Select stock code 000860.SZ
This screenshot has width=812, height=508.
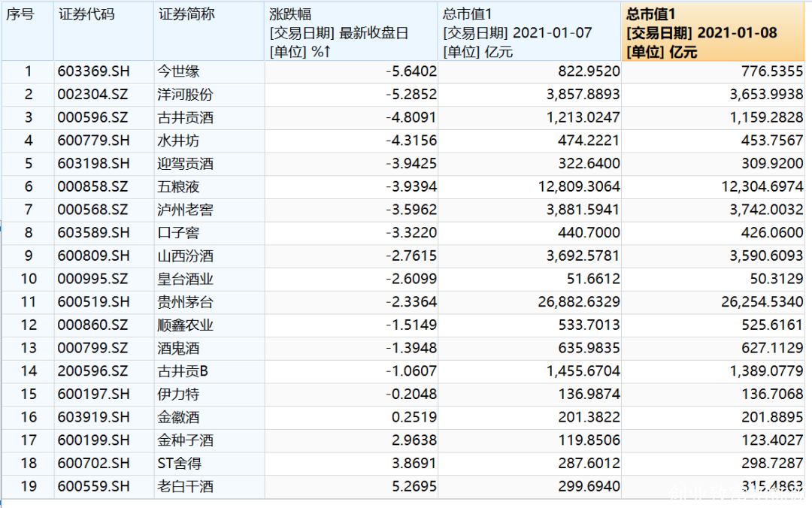pos(92,325)
